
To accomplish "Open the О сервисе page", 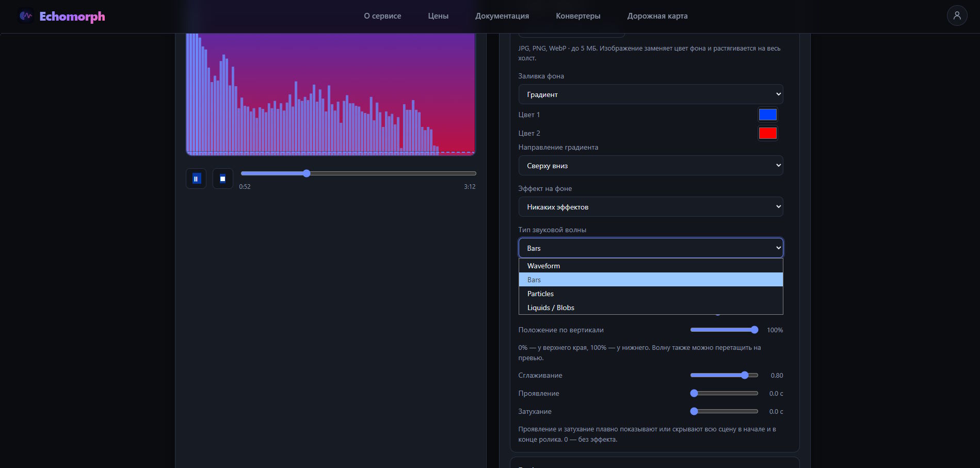I will (x=382, y=16).
